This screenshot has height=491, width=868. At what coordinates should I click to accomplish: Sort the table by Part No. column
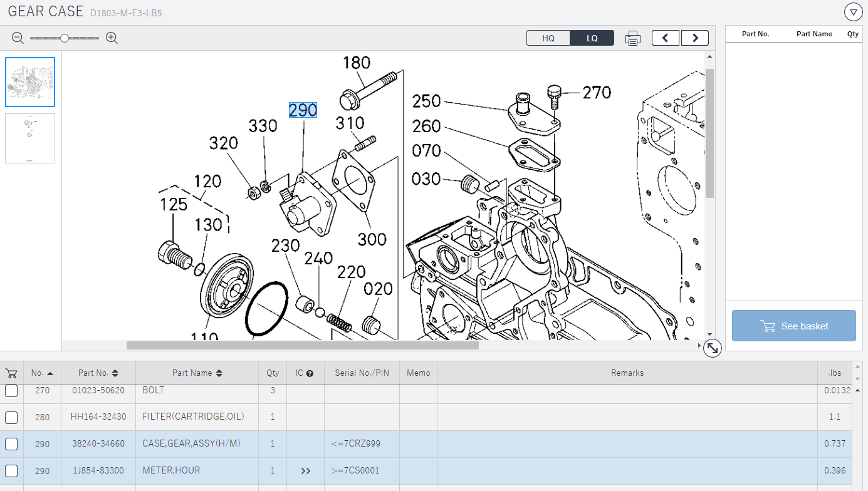(98, 373)
